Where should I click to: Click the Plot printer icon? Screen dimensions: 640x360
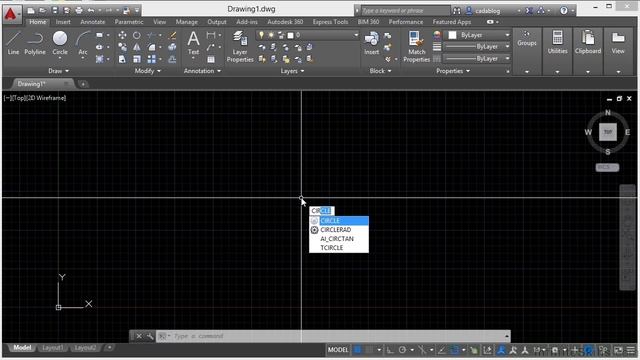click(x=79, y=11)
